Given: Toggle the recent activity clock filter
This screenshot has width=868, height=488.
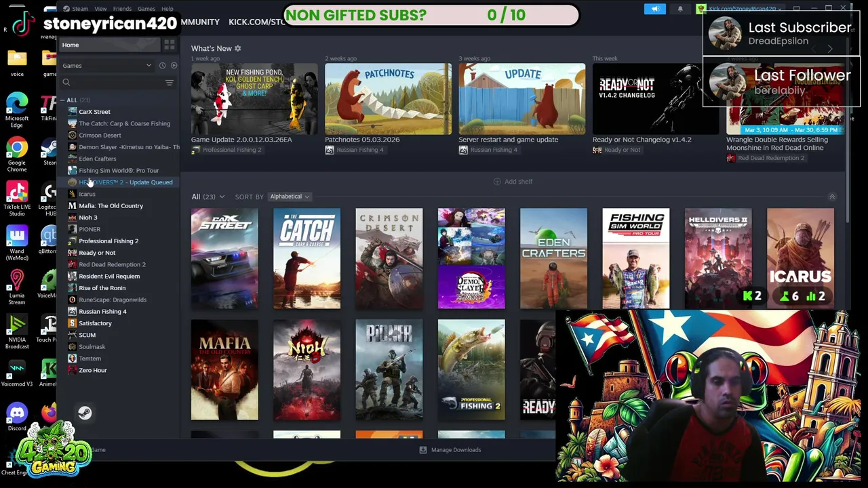Looking at the screenshot, I should (162, 66).
